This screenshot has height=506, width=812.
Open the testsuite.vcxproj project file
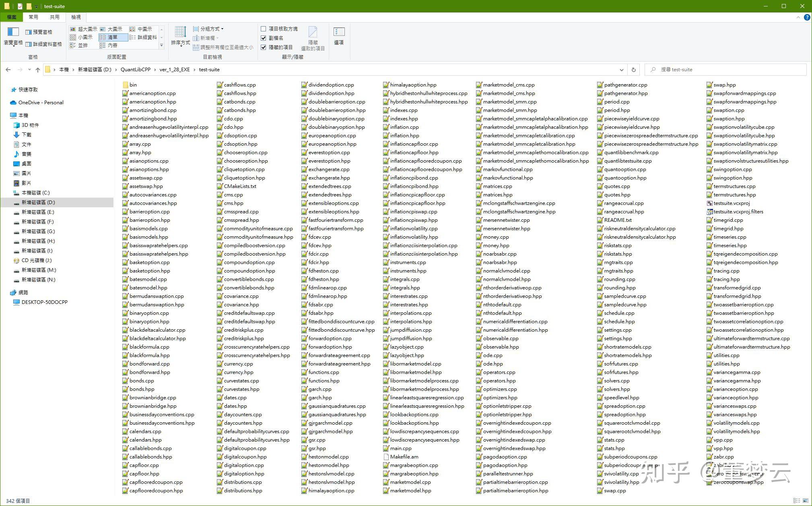coord(731,203)
